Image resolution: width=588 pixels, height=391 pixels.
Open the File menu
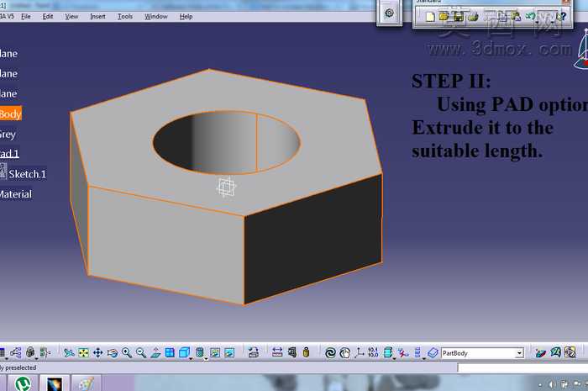[x=25, y=17]
